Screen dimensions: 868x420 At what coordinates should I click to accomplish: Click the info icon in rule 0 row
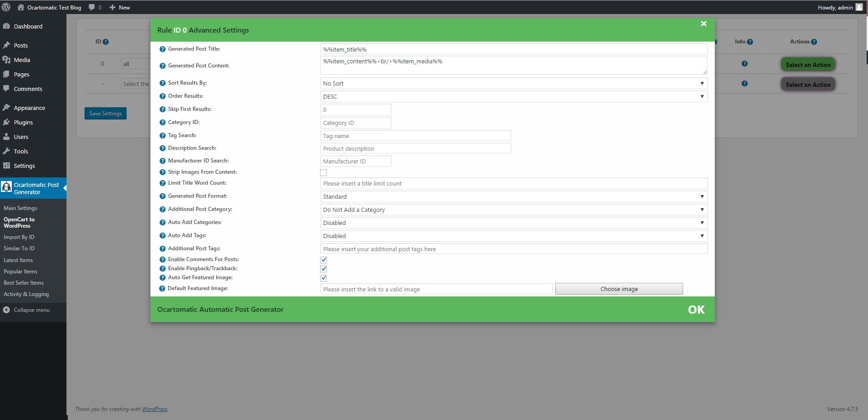point(745,64)
